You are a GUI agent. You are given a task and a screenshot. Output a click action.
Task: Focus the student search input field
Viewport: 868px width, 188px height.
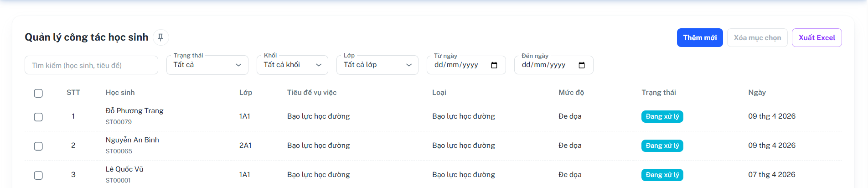click(91, 65)
